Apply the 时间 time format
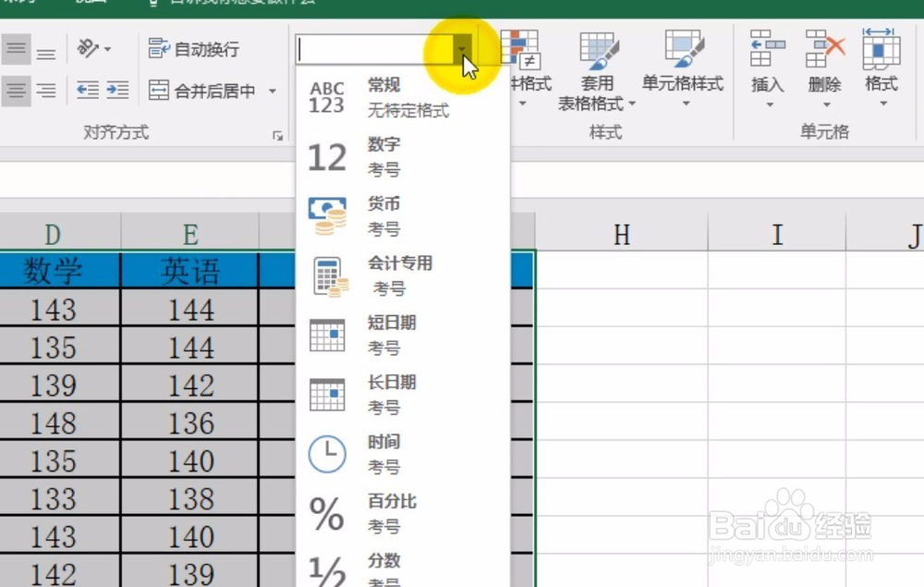The width and height of the screenshot is (924, 587). [403, 455]
